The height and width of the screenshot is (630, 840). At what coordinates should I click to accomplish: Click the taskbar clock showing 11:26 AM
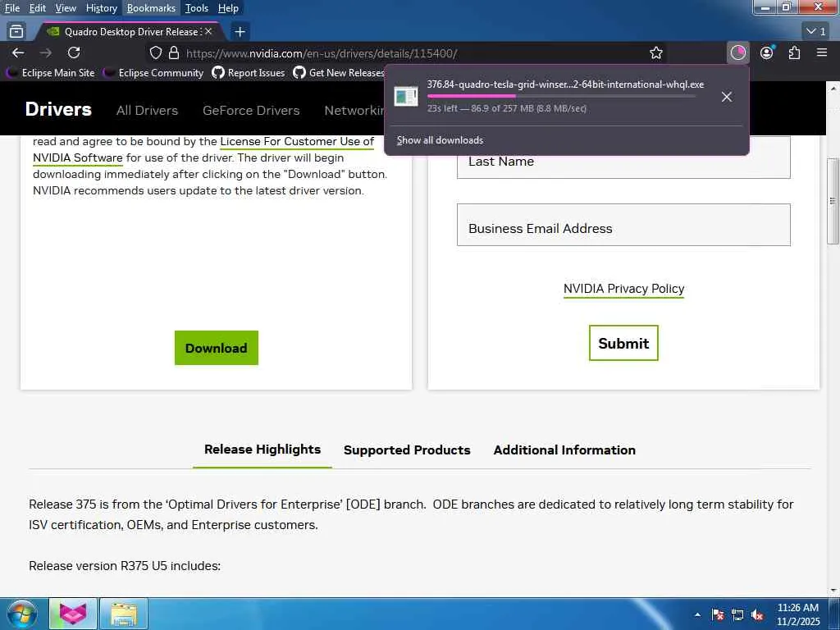click(x=798, y=614)
